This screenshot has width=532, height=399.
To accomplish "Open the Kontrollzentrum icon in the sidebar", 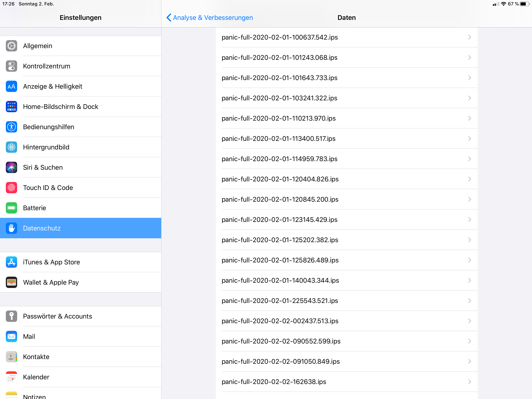I will pos(11,66).
